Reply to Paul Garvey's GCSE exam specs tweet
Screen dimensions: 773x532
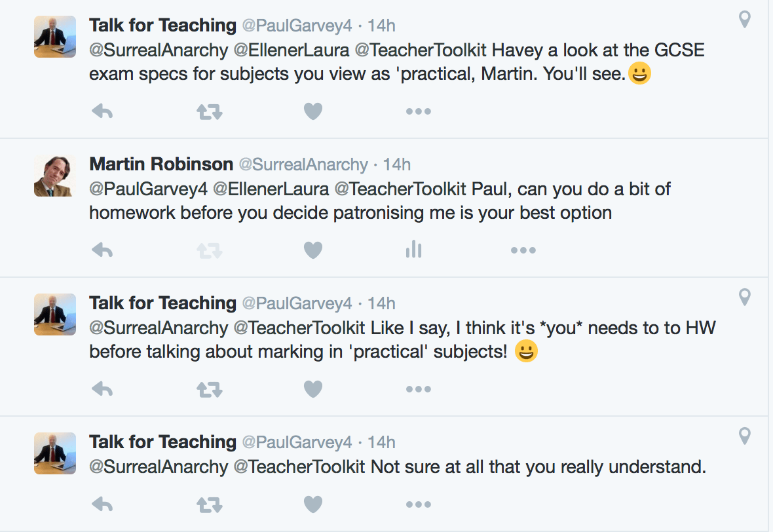pos(102,111)
